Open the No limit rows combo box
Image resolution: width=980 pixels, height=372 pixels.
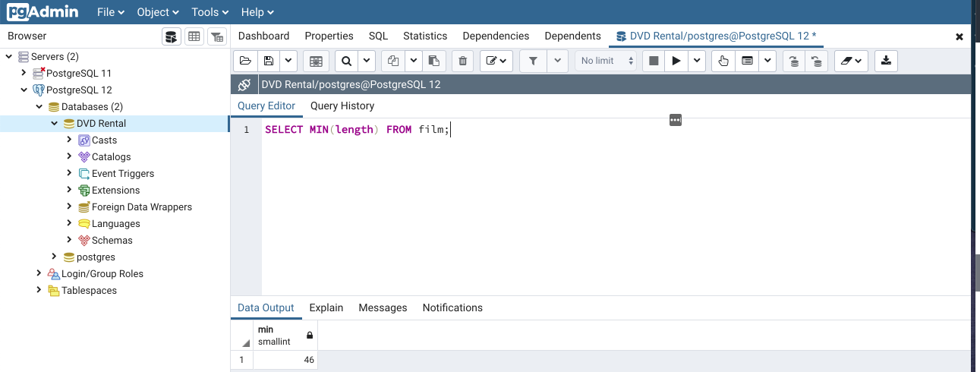(606, 61)
